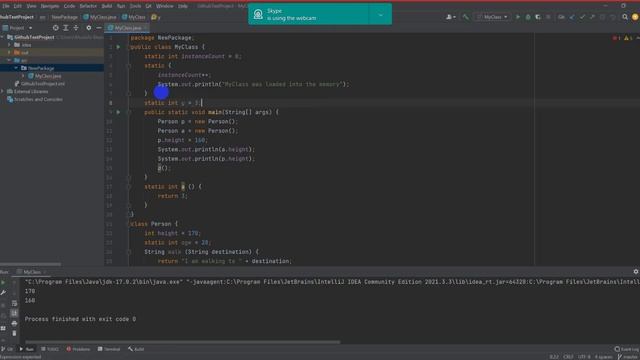
Task: Select the MyClass.java editor tab
Action: pos(127,28)
